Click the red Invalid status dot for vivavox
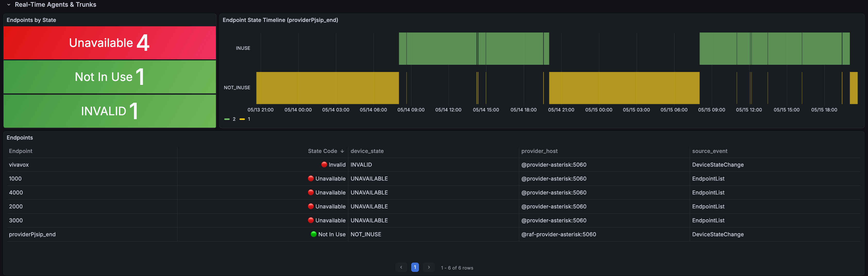 tap(324, 164)
